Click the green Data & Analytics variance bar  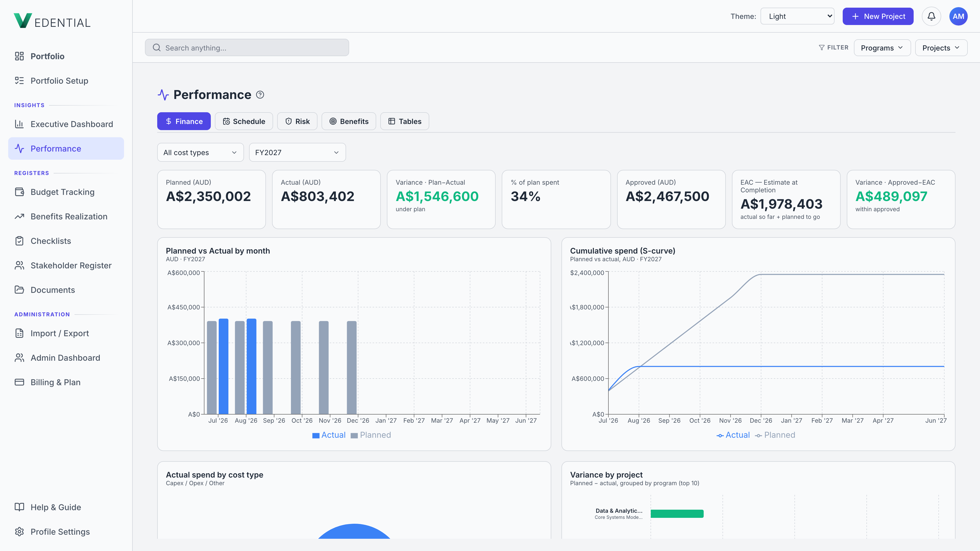click(677, 514)
